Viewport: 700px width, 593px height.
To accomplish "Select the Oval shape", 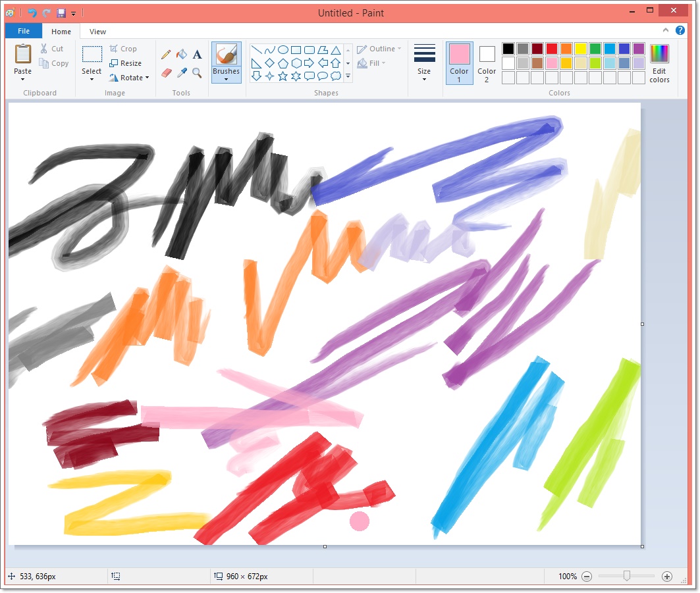I will point(283,49).
